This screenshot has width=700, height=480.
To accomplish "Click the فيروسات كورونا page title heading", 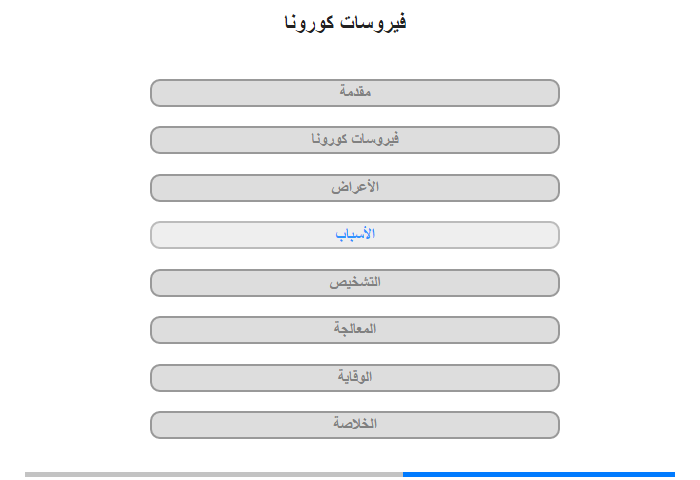I will coord(345,22).
